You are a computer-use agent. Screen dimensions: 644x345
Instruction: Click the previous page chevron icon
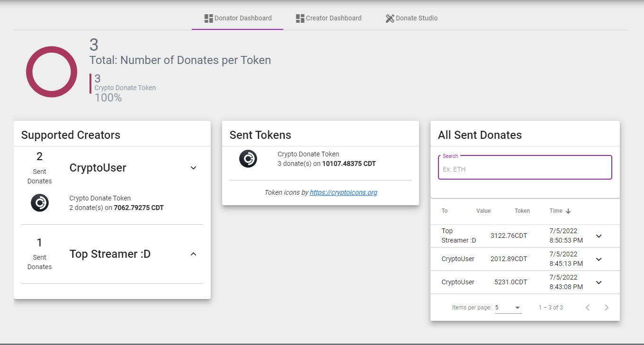[588, 307]
